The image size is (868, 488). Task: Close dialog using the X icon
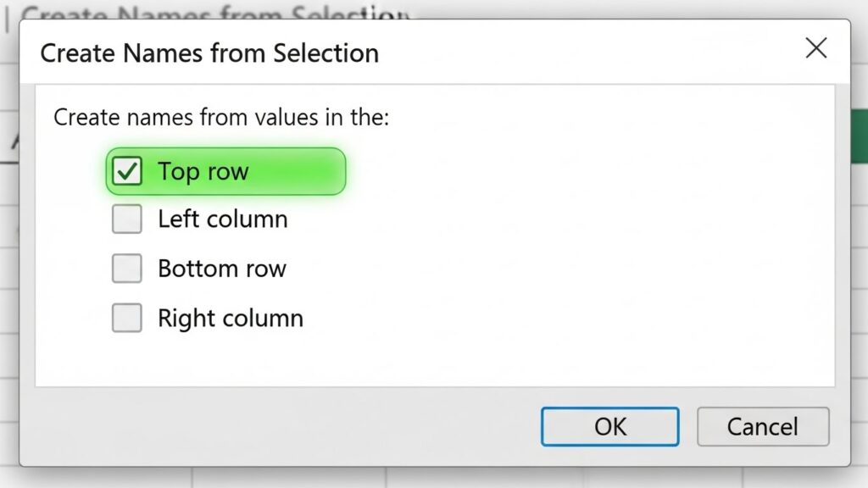pos(815,48)
